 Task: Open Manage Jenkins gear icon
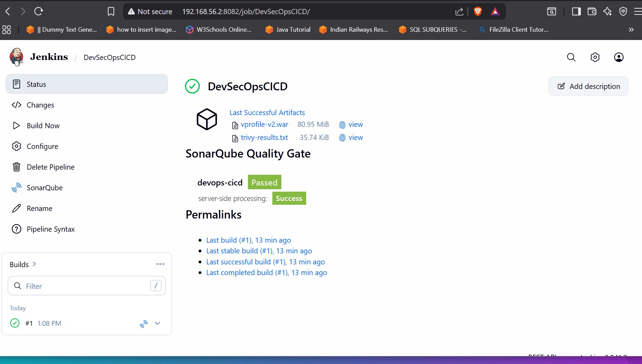(595, 57)
